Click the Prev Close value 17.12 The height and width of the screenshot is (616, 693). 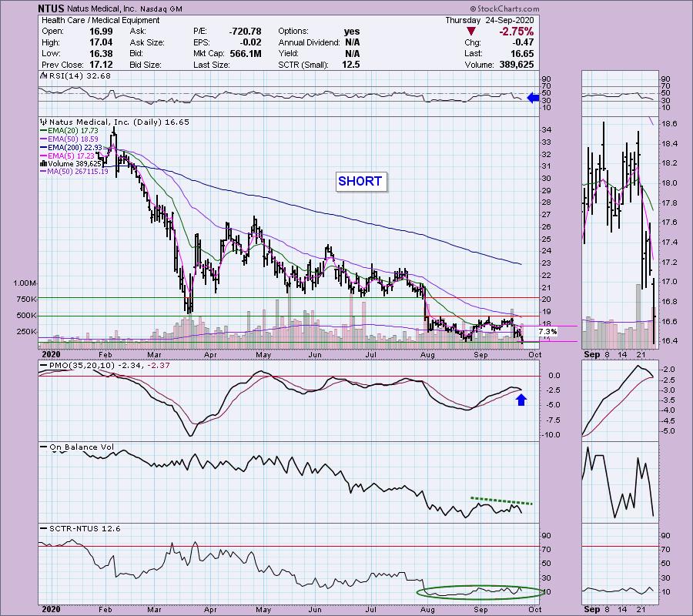[x=101, y=65]
